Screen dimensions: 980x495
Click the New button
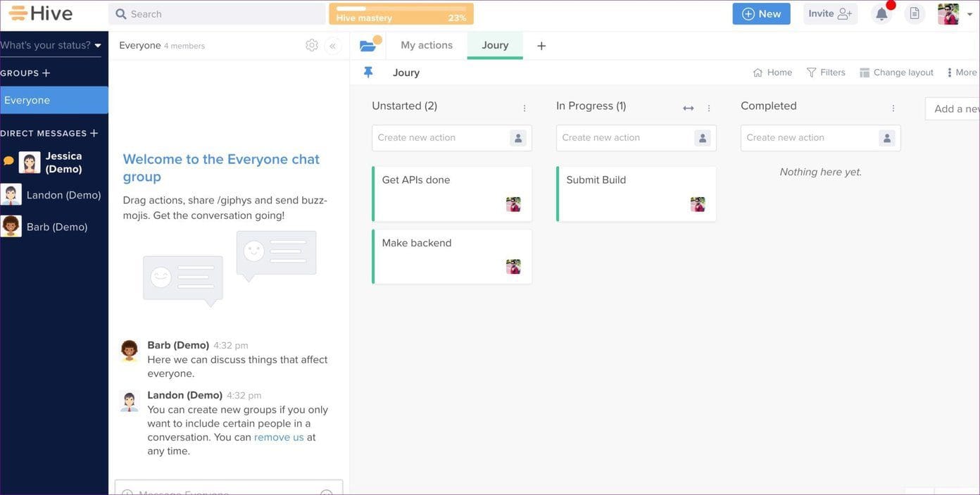pyautogui.click(x=761, y=14)
